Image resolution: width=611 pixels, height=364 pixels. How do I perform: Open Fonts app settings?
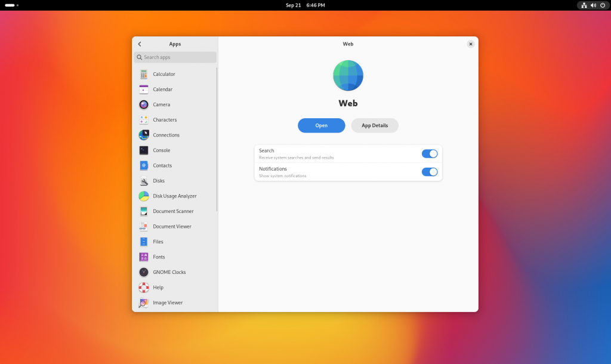157,257
